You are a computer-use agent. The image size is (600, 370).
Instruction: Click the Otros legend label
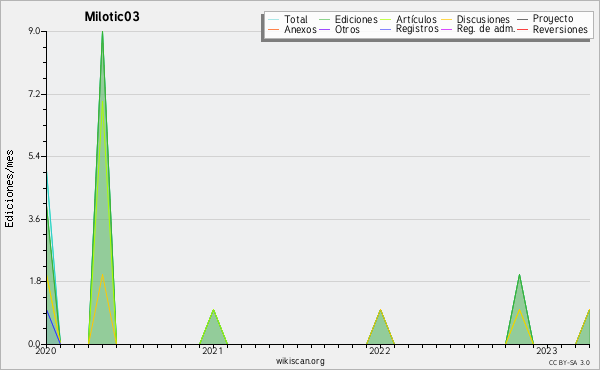[x=347, y=29]
